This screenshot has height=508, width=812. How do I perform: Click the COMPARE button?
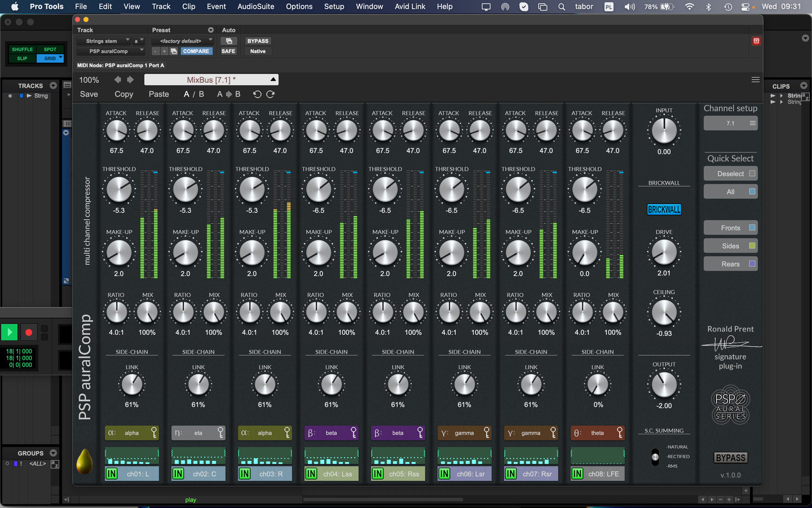[x=195, y=51]
